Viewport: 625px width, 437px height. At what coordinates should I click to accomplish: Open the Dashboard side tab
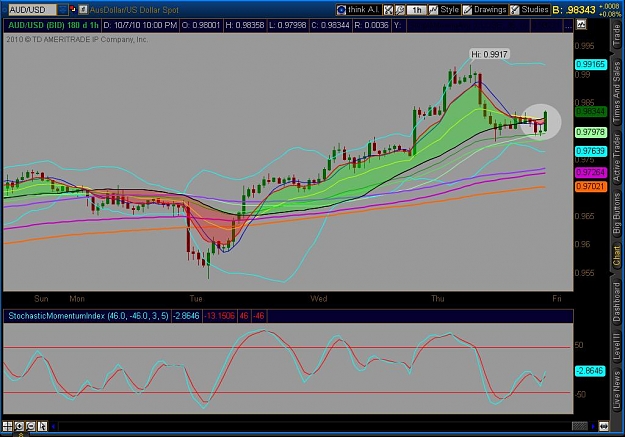coord(617,302)
